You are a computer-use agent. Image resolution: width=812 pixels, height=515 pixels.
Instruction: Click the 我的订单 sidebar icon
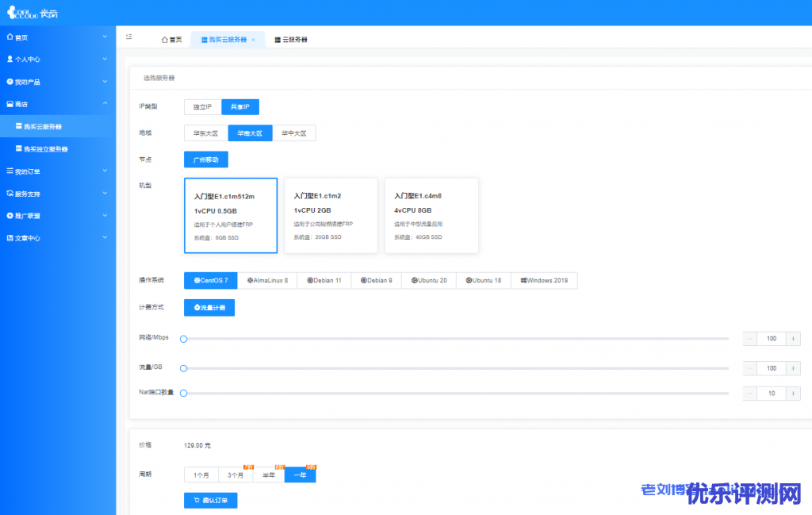tap(10, 171)
